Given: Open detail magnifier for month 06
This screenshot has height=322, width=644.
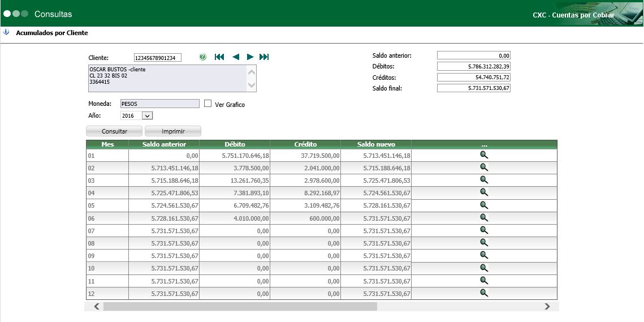Looking at the screenshot, I should pyautogui.click(x=483, y=217).
